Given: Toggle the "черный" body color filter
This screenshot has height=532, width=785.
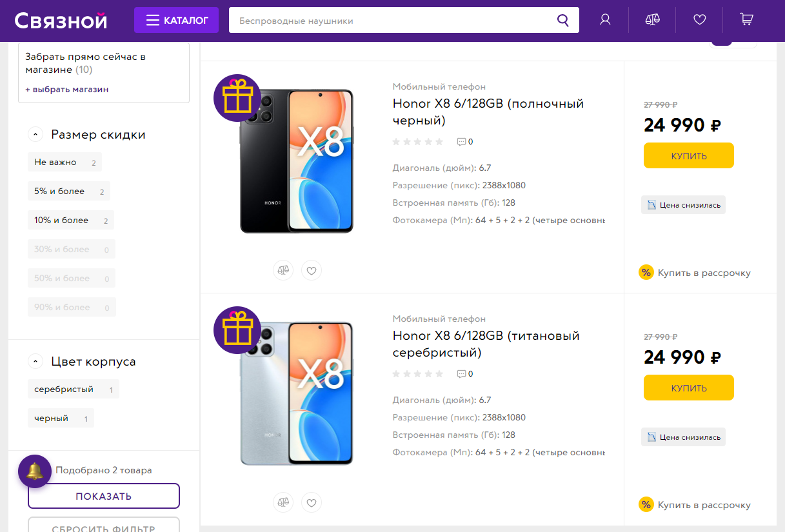Looking at the screenshot, I should coord(61,419).
